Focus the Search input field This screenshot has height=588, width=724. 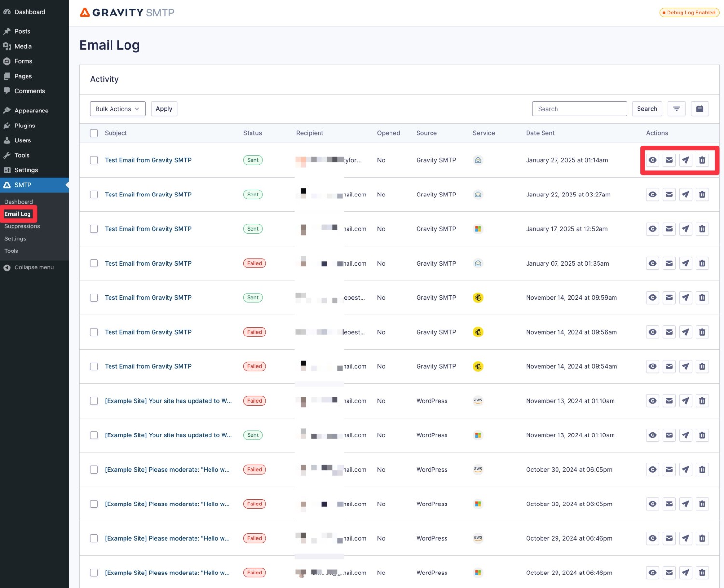(x=579, y=109)
